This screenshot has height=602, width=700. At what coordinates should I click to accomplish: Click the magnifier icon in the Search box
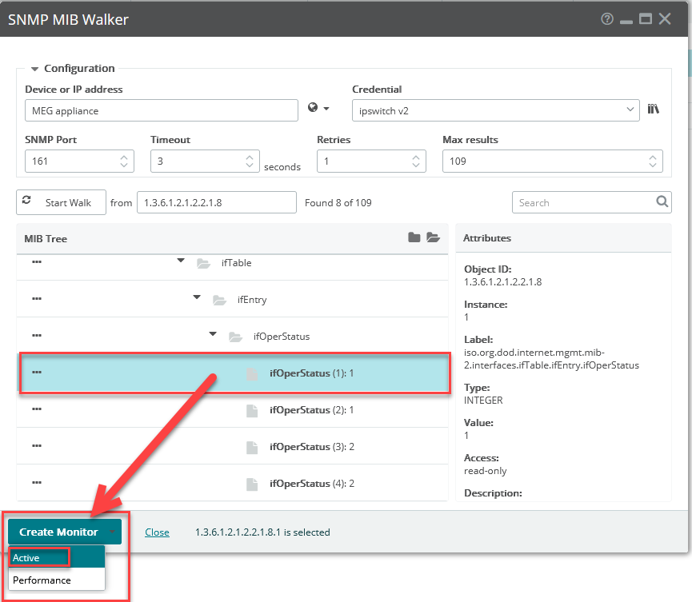coord(662,202)
